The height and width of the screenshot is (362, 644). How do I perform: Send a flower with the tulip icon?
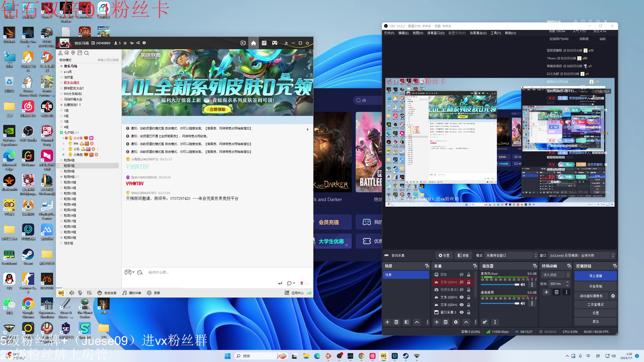(302, 283)
